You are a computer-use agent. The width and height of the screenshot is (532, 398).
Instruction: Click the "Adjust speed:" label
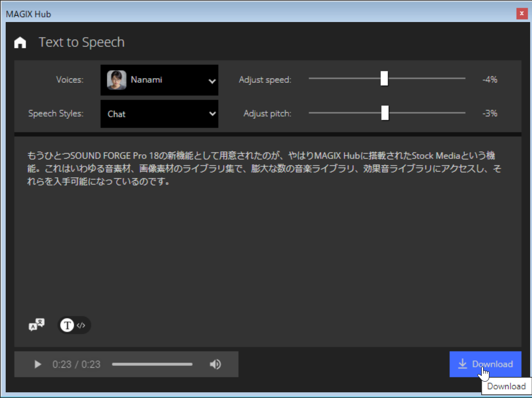[265, 80]
